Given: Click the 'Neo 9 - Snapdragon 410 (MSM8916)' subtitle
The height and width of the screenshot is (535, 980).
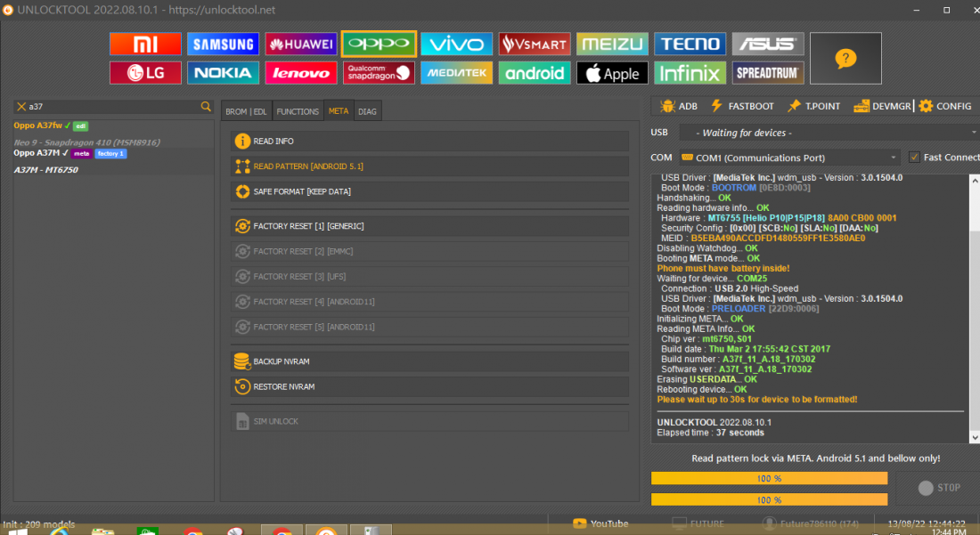Looking at the screenshot, I should 87,142.
